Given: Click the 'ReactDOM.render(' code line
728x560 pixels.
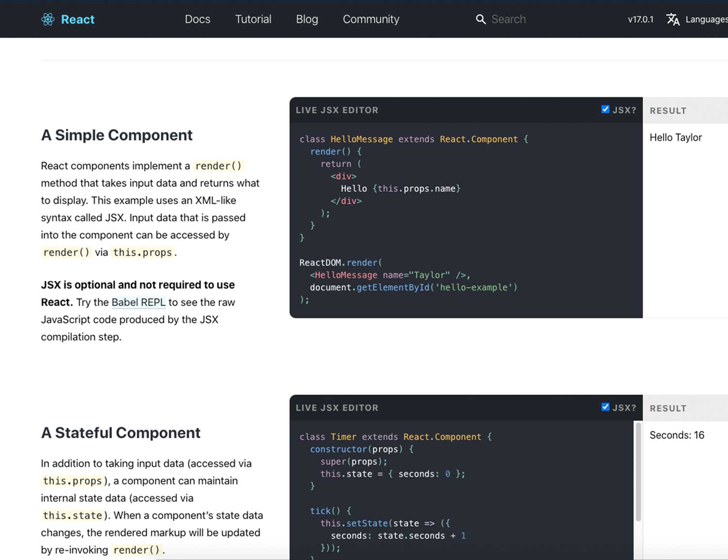Looking at the screenshot, I should [x=341, y=263].
